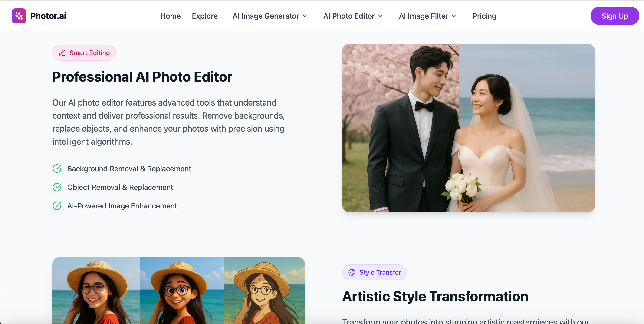The width and height of the screenshot is (644, 324).
Task: Open the Pricing page
Action: pyautogui.click(x=484, y=16)
